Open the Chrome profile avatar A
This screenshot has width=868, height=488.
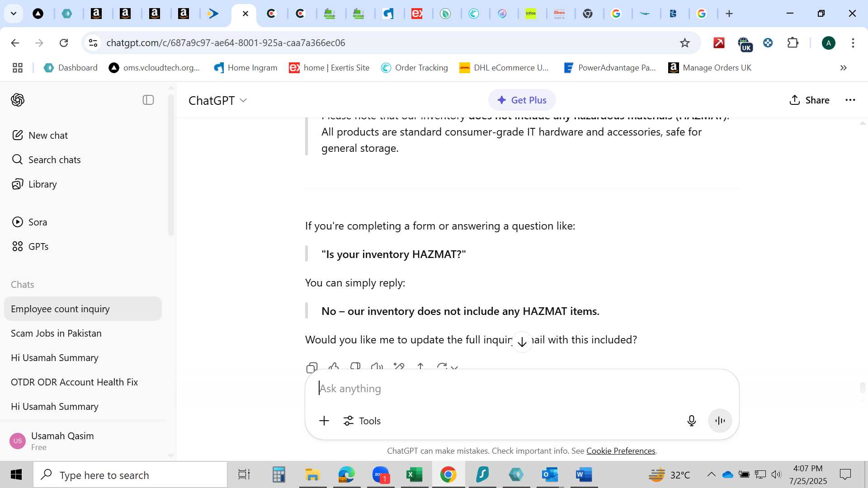828,43
